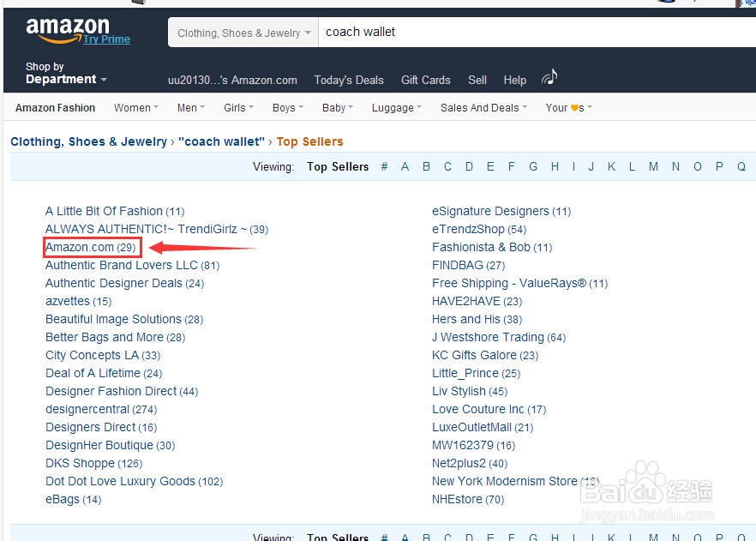Open seller Love Couture Inc
Viewport: 756px width, 541px height.
489,409
